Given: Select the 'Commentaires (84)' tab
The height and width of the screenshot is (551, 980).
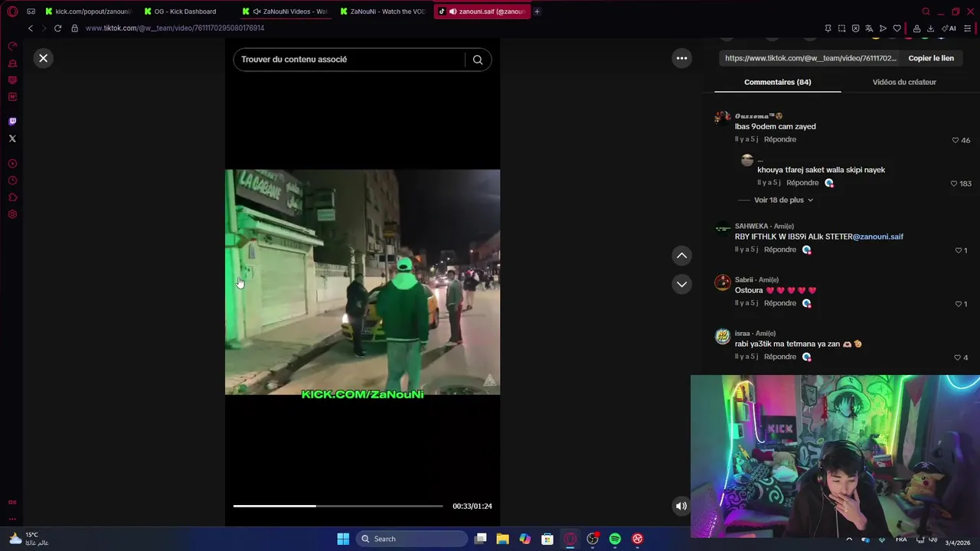Looking at the screenshot, I should (777, 82).
